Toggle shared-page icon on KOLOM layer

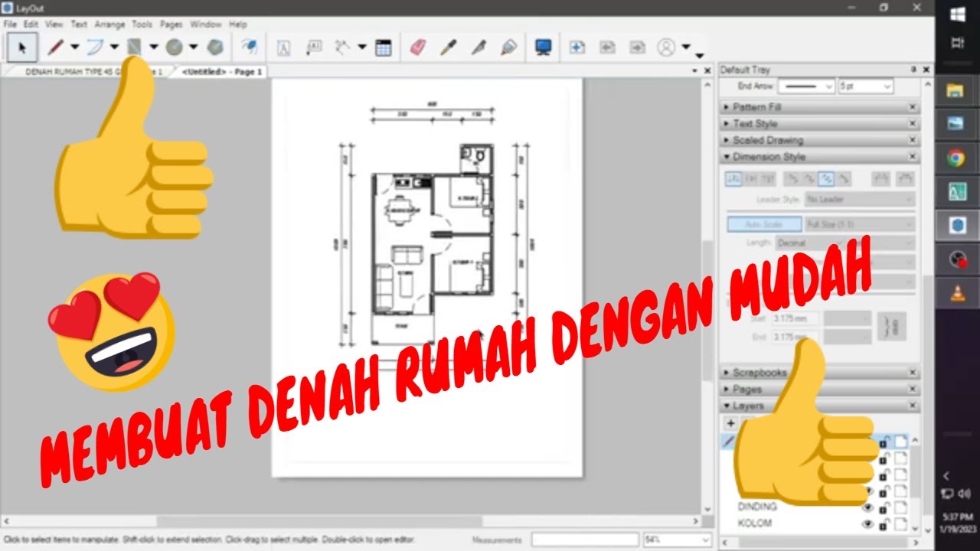901,524
